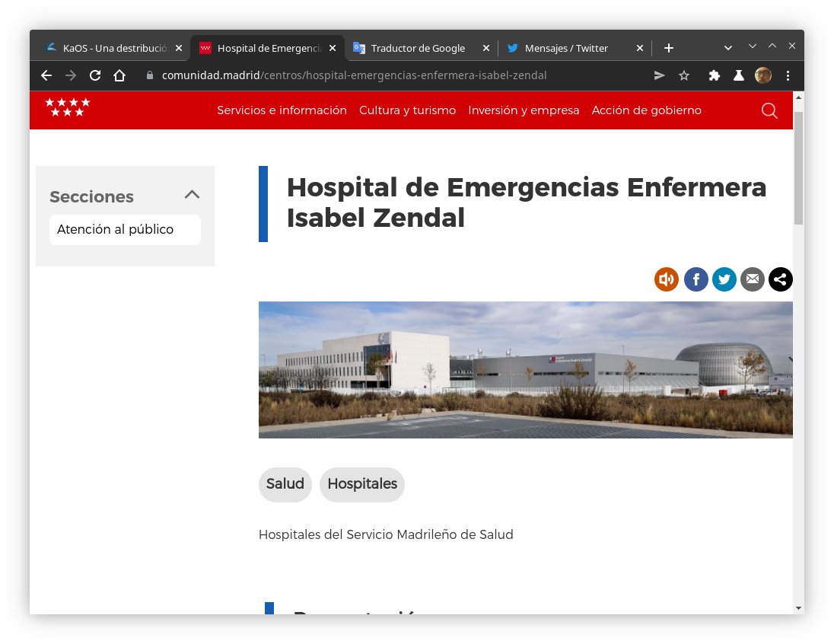
Task: Go back to the previous page
Action: [46, 75]
